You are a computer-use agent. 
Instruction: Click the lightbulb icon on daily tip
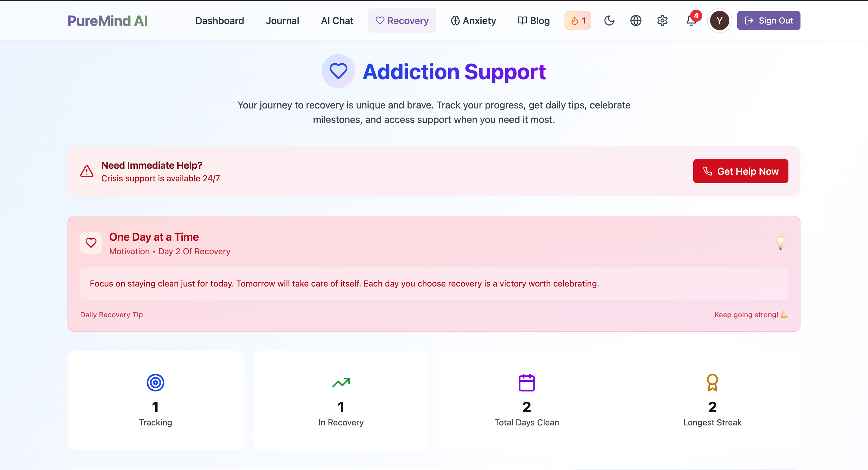(780, 242)
